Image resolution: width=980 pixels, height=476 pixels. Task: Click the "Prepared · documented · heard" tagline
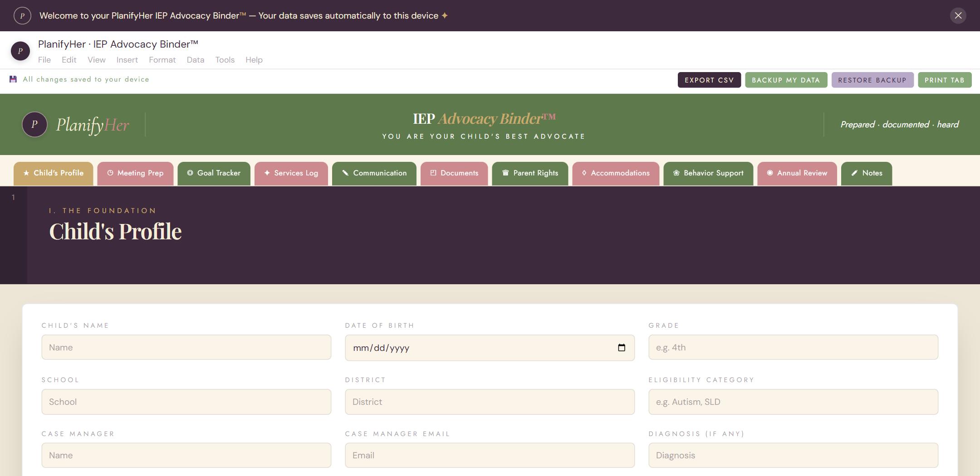(899, 125)
